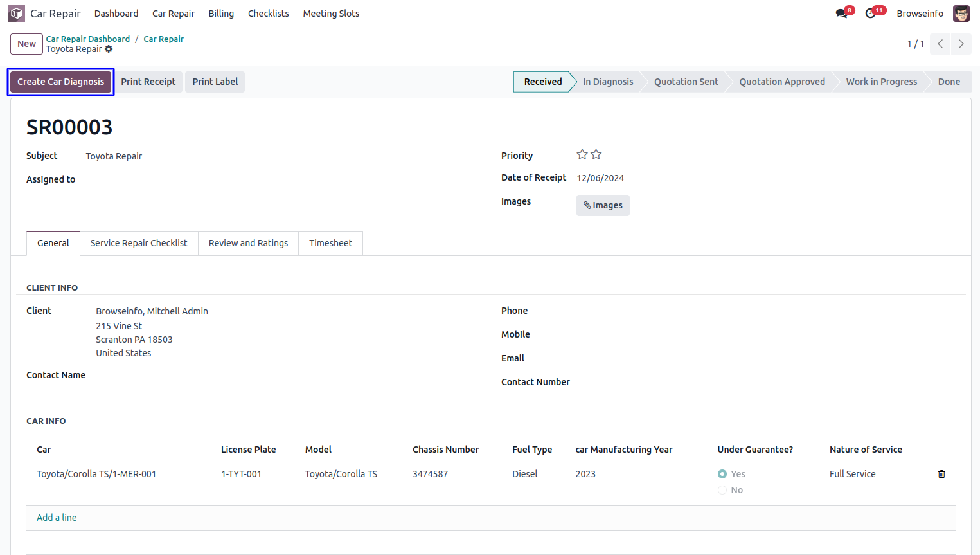Delete the Toyota Corolla car line

(x=941, y=474)
